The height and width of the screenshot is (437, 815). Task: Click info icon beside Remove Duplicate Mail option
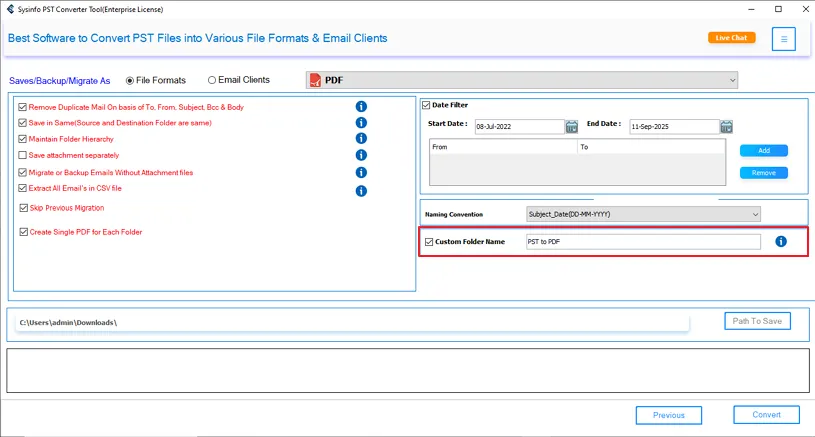pos(361,107)
